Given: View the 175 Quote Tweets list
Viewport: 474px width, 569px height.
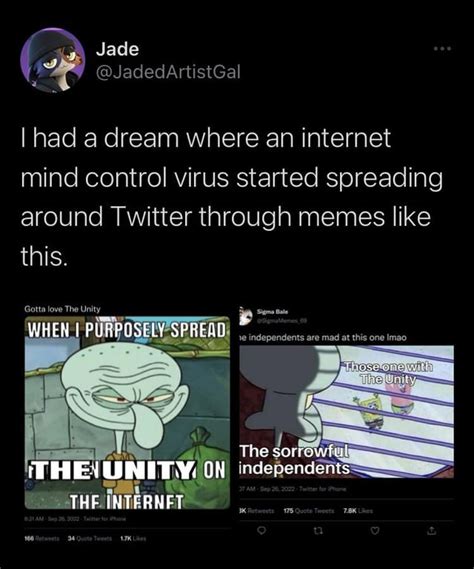Looking at the screenshot, I should coord(308,511).
